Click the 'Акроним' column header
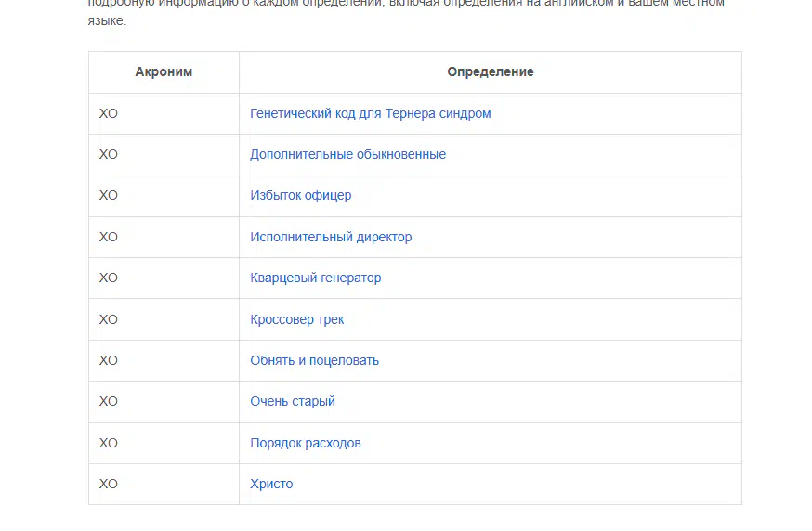The height and width of the screenshot is (531, 812). 164,71
